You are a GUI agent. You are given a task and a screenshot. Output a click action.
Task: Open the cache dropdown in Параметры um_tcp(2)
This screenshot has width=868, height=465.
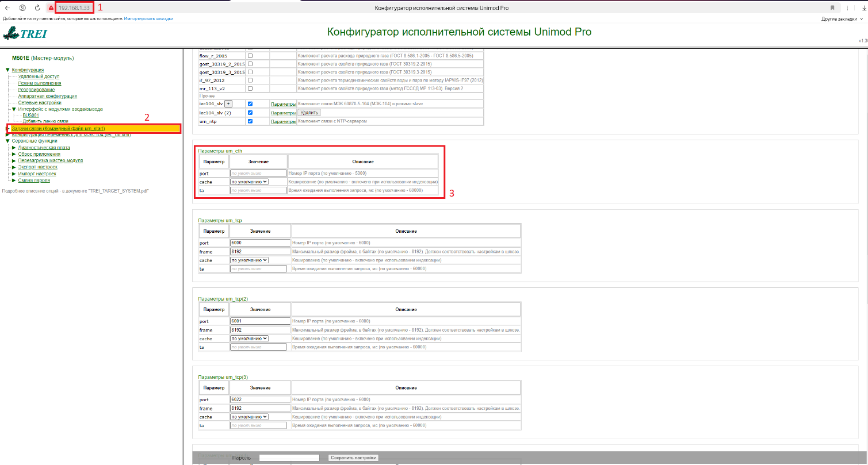coord(250,339)
